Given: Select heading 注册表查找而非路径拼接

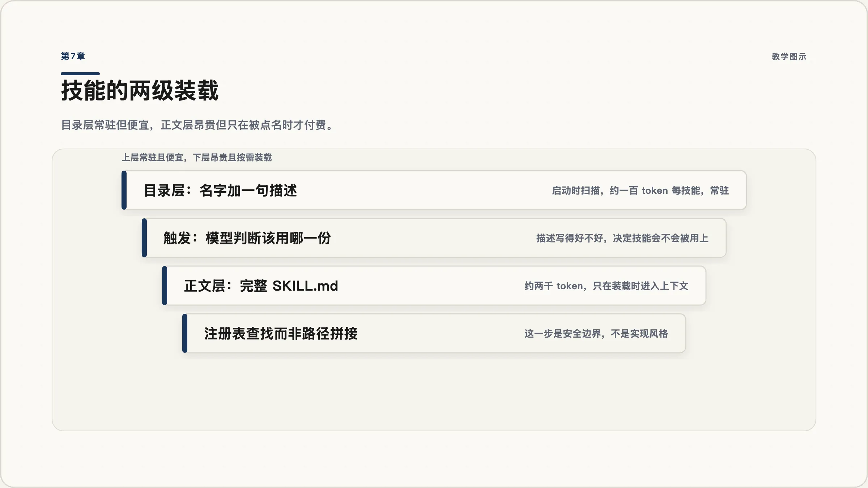Looking at the screenshot, I should [281, 334].
